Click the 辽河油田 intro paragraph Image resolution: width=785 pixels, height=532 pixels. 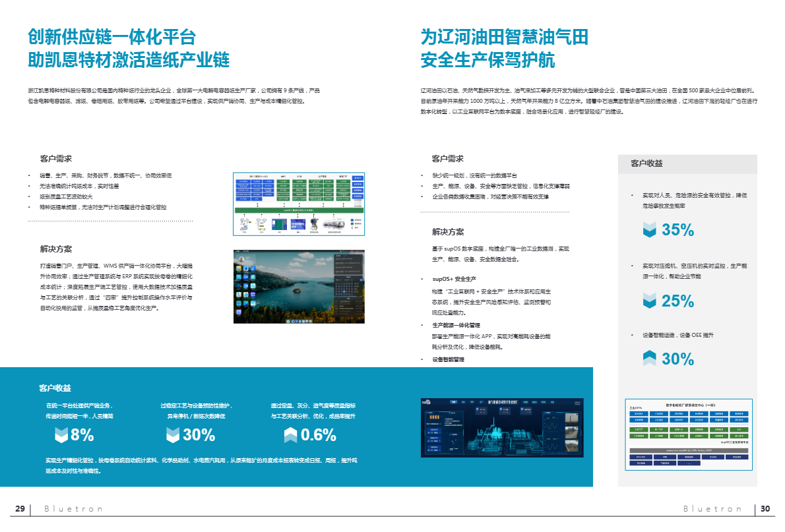pos(588,101)
